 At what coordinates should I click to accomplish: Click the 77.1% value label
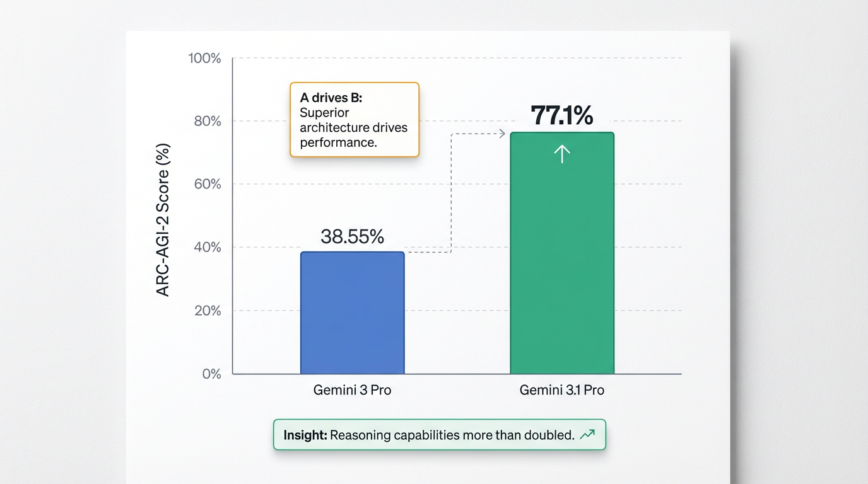point(561,116)
